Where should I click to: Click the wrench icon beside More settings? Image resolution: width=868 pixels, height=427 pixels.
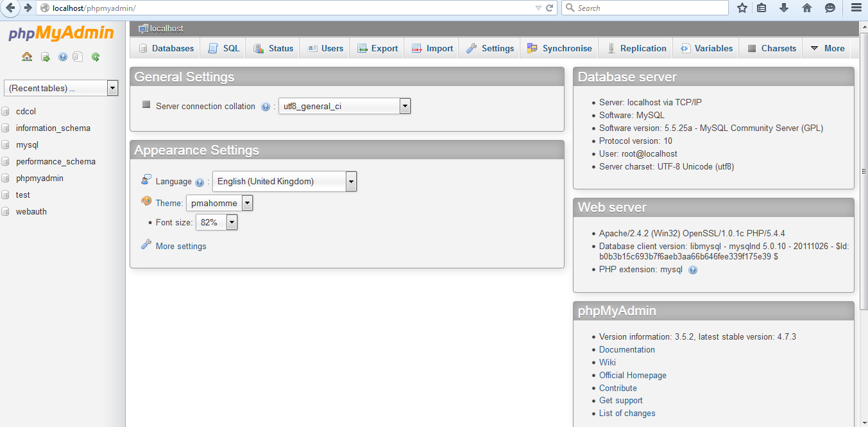point(146,245)
